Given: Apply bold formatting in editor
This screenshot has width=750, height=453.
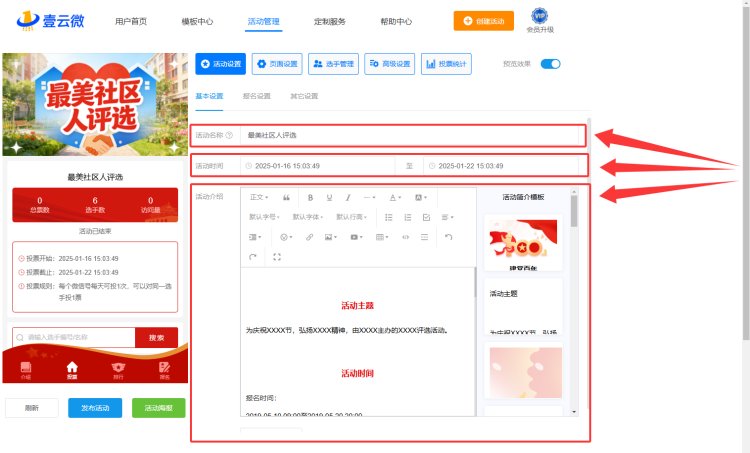Looking at the screenshot, I should tap(310, 198).
